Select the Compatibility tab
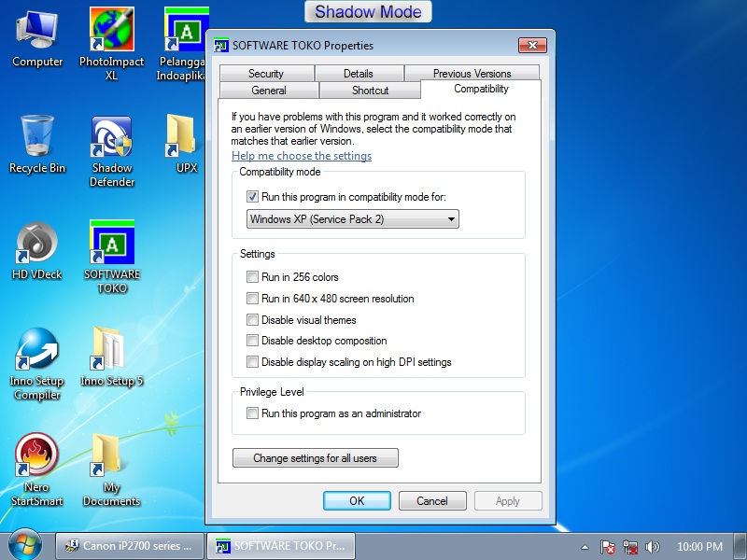747x560 pixels. (x=481, y=89)
